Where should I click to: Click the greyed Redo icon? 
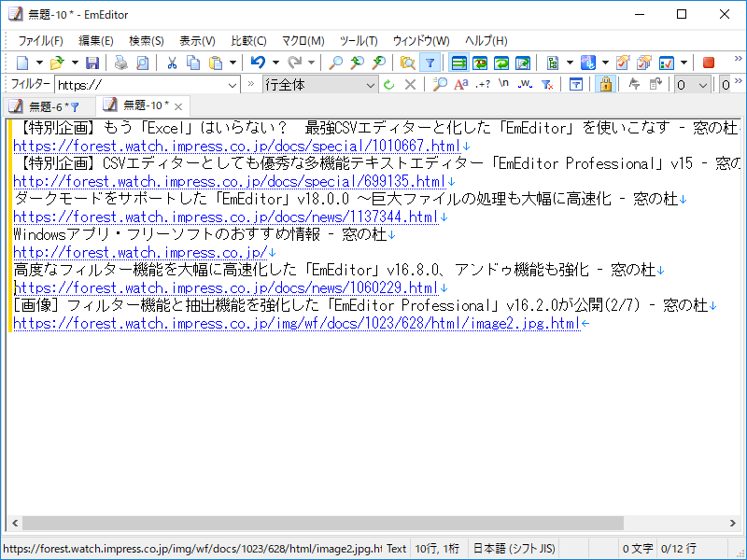click(x=294, y=63)
